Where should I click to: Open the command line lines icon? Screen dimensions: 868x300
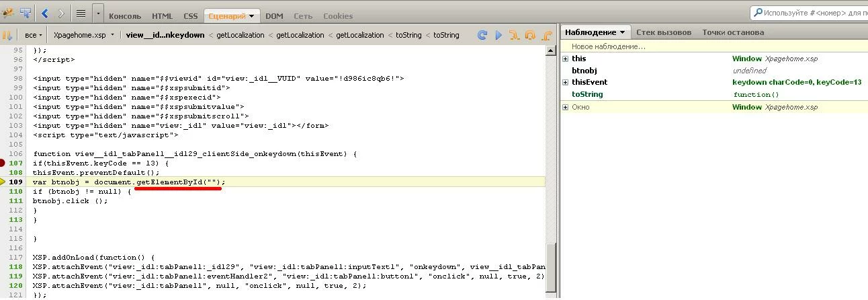coord(81,13)
